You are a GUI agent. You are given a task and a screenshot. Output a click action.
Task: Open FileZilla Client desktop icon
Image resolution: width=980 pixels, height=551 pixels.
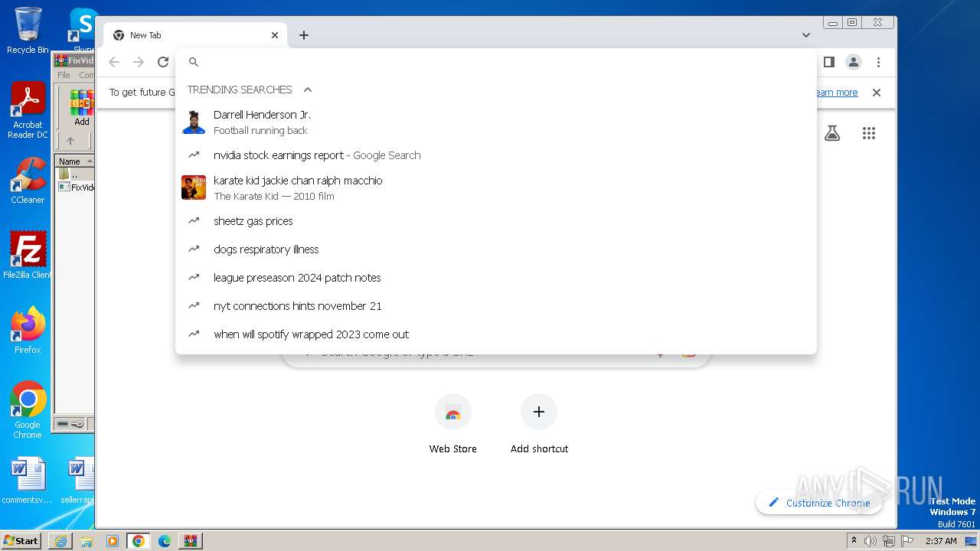tap(28, 255)
